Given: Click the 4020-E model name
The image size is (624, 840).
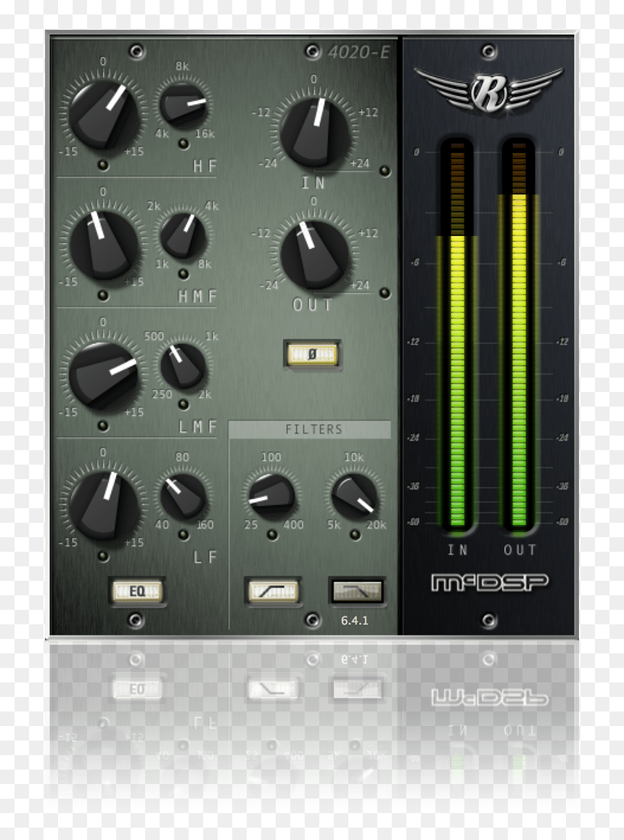Looking at the screenshot, I should click(x=359, y=52).
